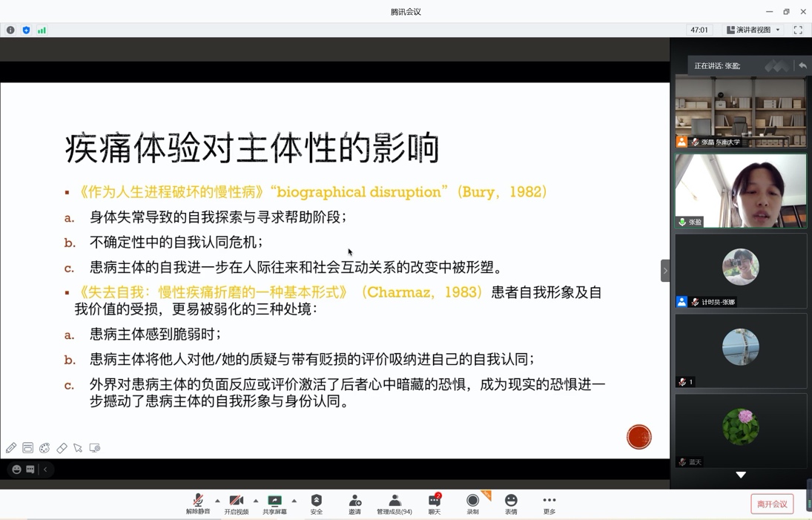Open the 表情 emoji reactions
The width and height of the screenshot is (812, 520).
pos(511,503)
